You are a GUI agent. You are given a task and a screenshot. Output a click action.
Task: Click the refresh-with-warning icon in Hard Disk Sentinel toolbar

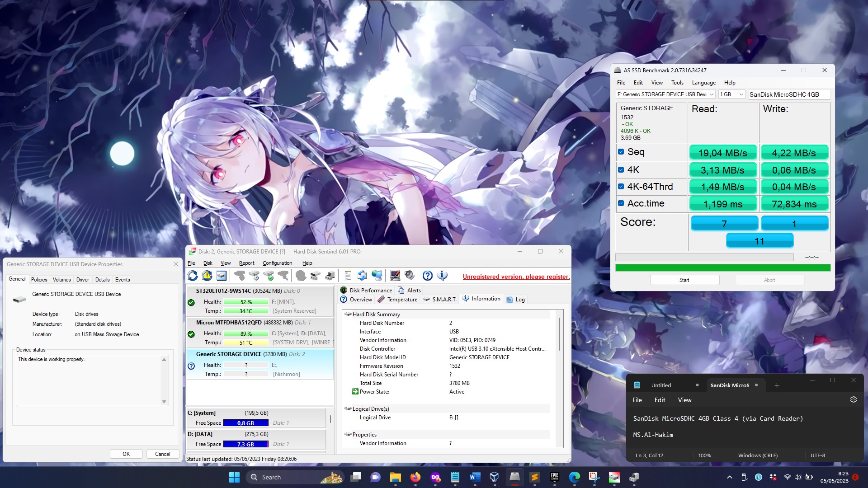tap(207, 275)
